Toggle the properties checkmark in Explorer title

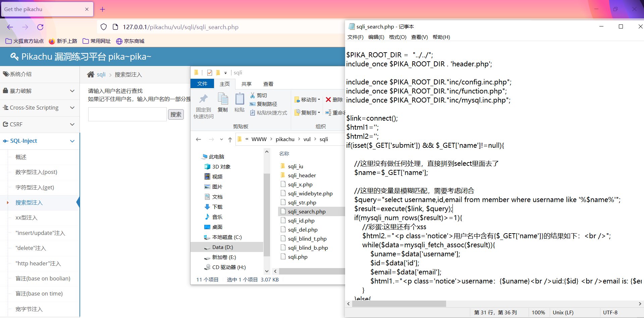(x=210, y=73)
